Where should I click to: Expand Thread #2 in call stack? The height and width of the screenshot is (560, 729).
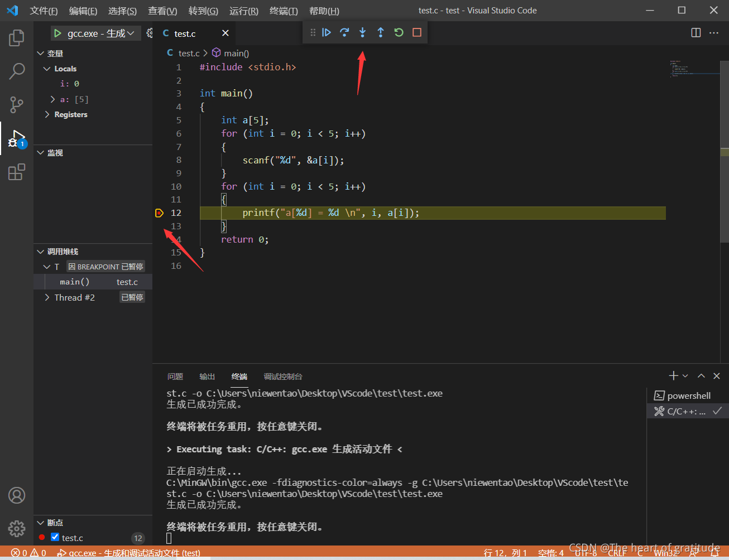click(47, 297)
